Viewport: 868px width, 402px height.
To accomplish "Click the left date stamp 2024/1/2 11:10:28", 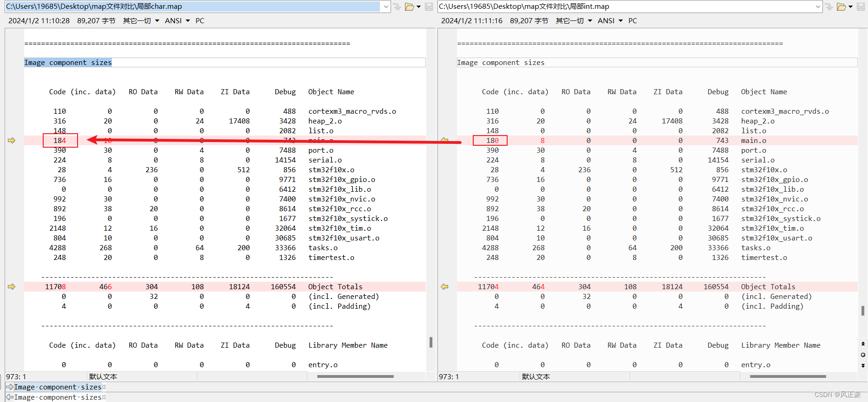I will pos(39,20).
